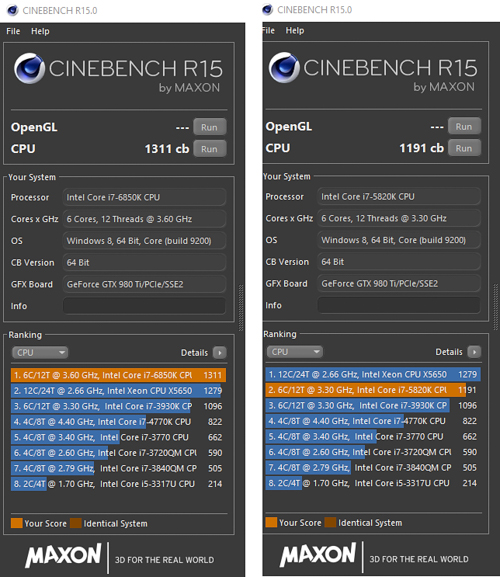Open Details arrow in right window ranking
This screenshot has width=500, height=577.
click(474, 352)
